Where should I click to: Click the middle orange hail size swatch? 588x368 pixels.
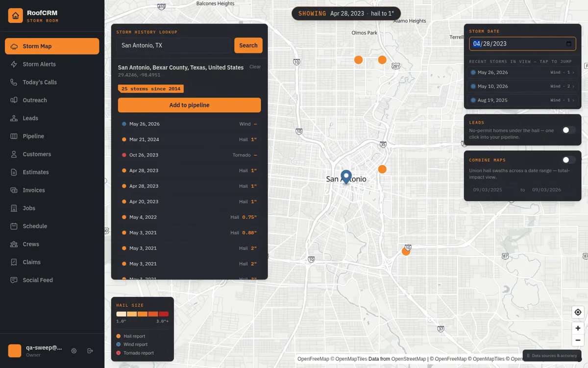[x=142, y=314]
